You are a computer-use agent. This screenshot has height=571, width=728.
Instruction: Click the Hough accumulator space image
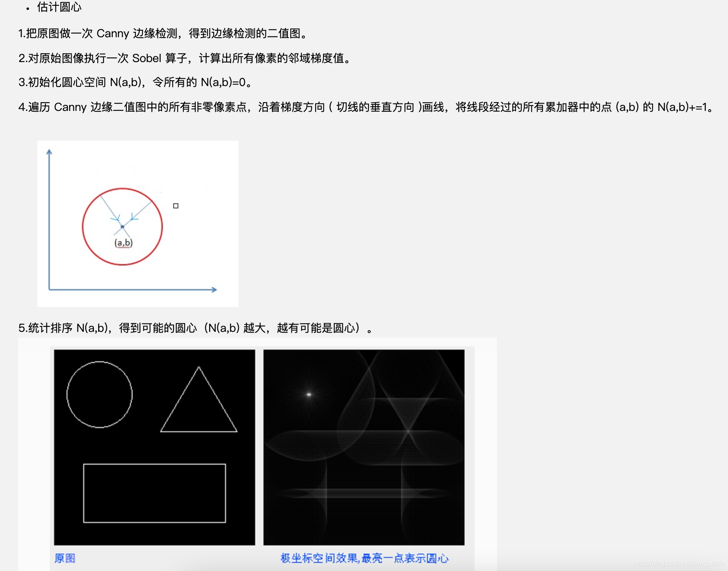point(364,447)
